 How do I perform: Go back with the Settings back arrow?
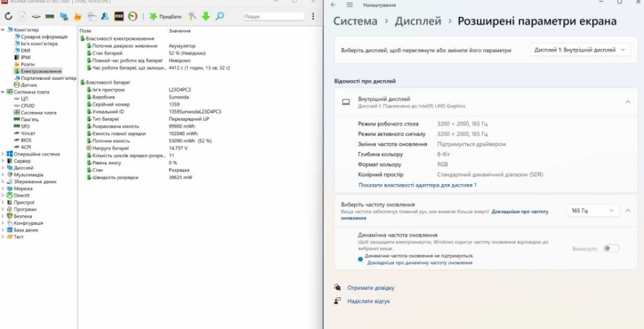pyautogui.click(x=333, y=5)
